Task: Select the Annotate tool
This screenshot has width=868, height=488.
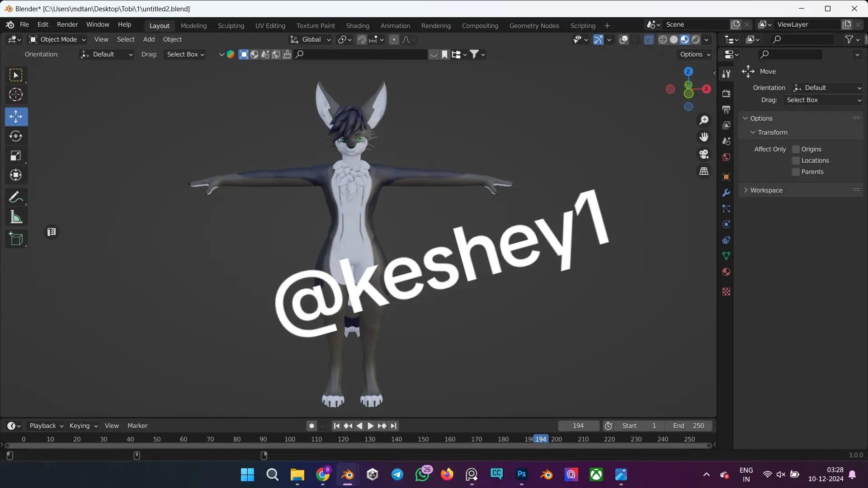Action: point(16,197)
